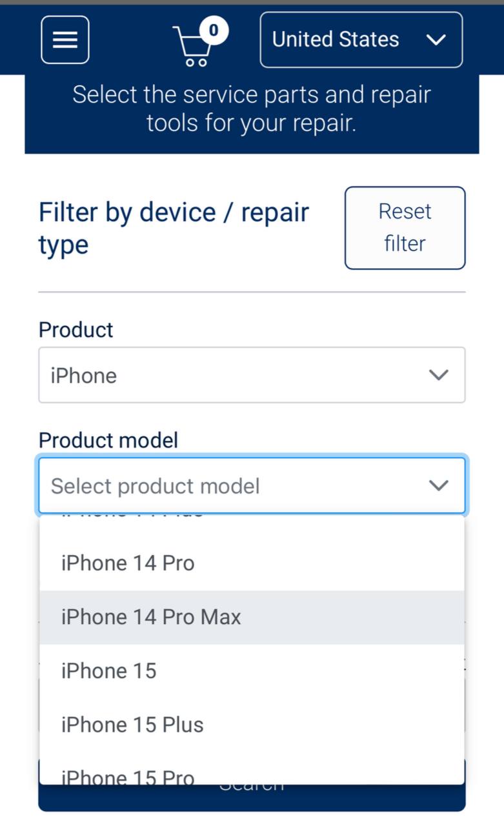504x826 pixels.
Task: Select the iPhone 15 option
Action: pos(252,671)
